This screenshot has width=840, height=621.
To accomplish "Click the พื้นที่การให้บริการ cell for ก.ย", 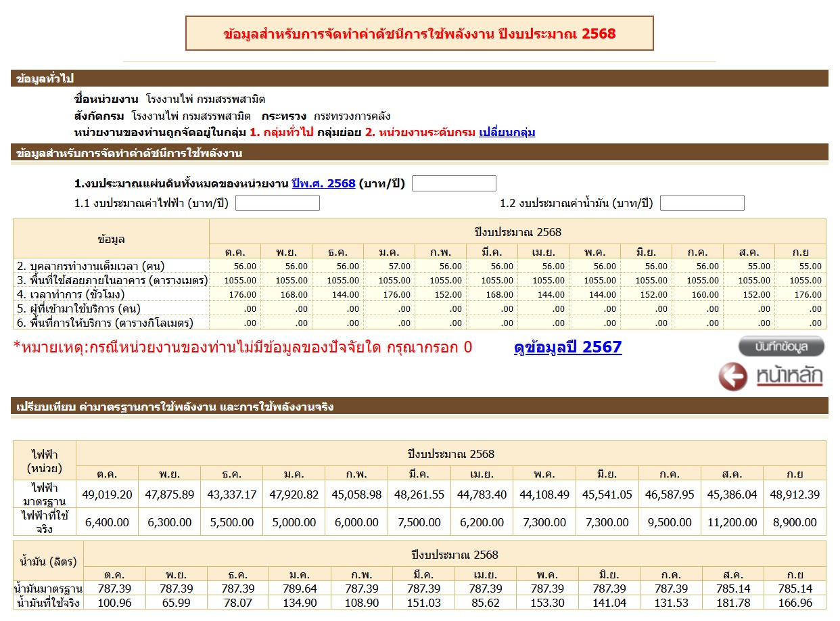I will point(800,323).
